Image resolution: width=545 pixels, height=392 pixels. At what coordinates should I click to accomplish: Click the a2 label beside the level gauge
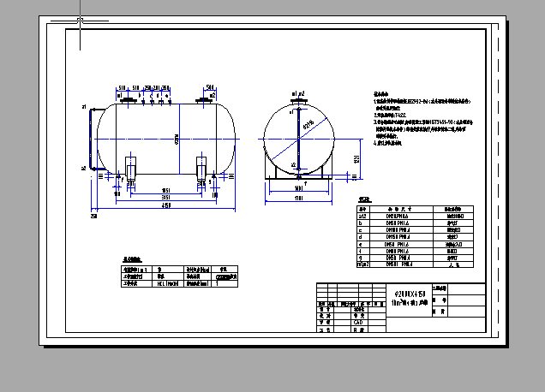84,169
